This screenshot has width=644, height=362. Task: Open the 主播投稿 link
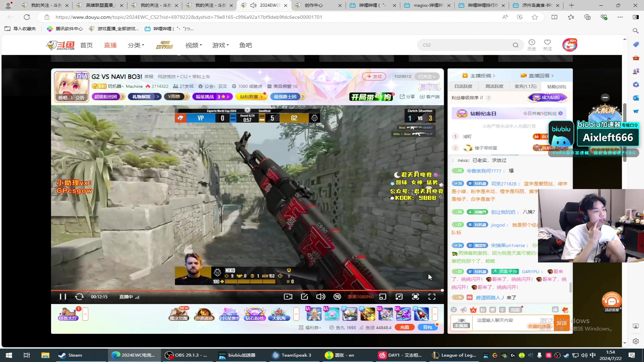tap(479, 76)
